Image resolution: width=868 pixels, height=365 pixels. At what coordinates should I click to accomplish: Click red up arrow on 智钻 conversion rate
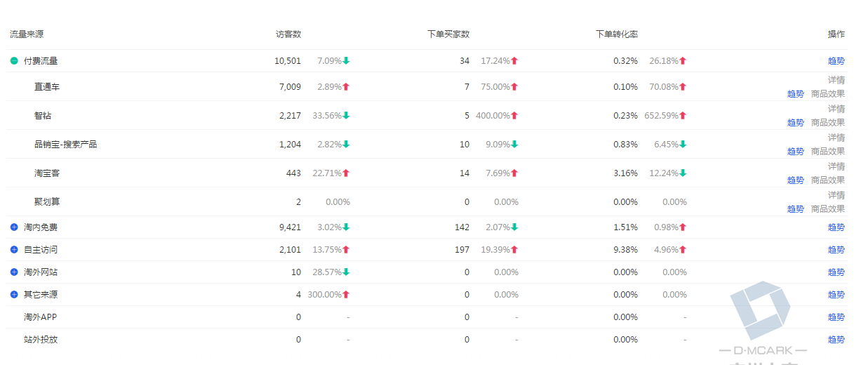(683, 116)
